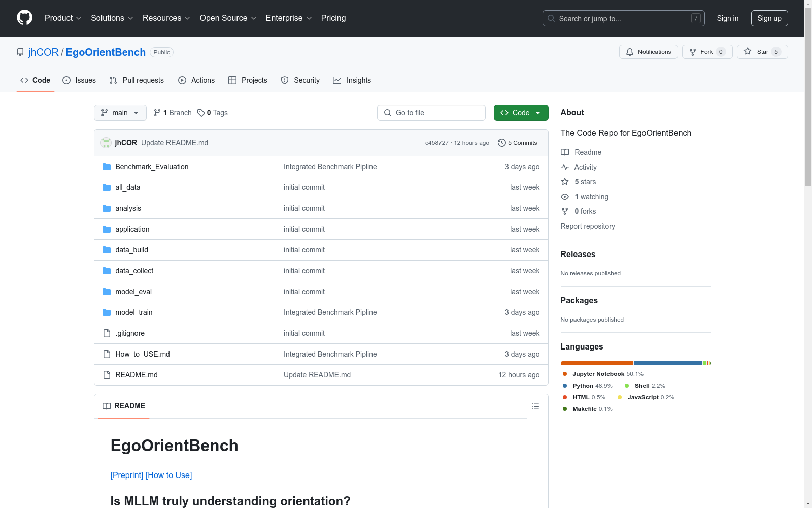Click the forks icon in About
812x508 pixels.
[565, 211]
